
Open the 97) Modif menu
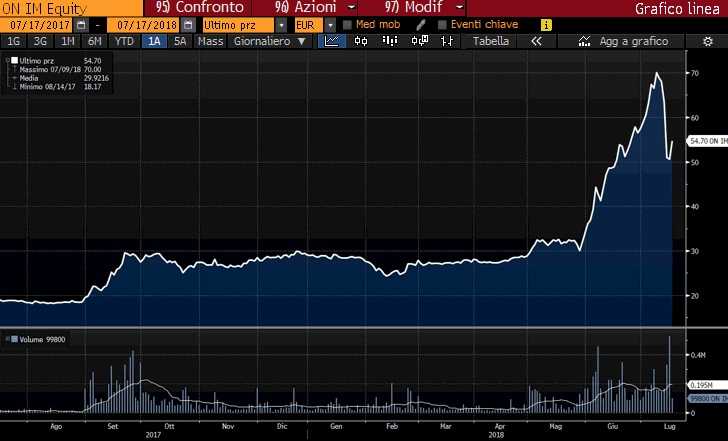[413, 7]
